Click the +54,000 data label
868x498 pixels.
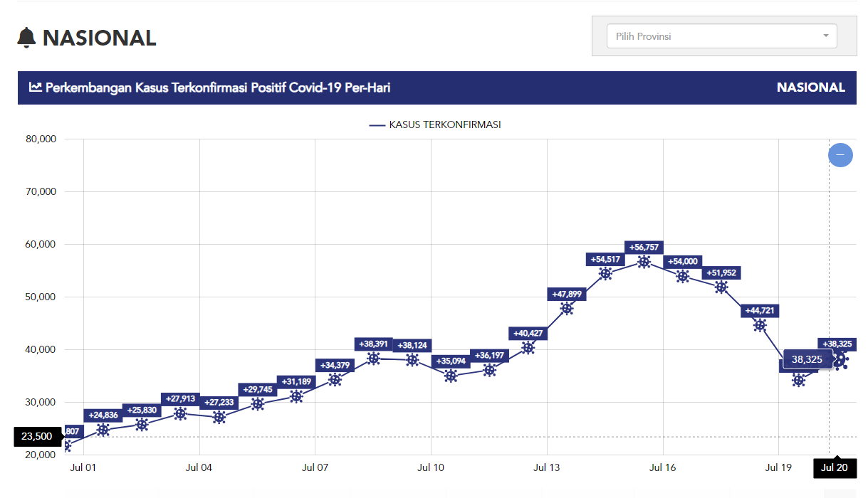682,262
